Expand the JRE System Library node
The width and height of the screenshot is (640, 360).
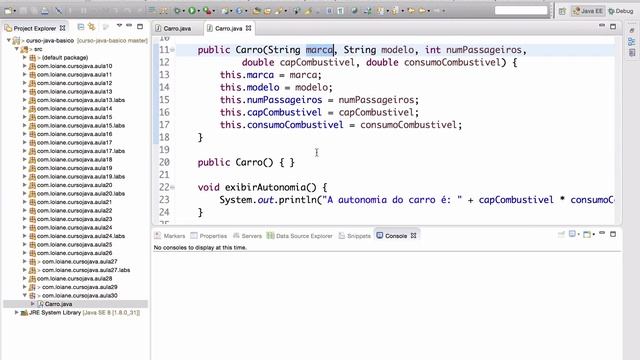pyautogui.click(x=17, y=313)
